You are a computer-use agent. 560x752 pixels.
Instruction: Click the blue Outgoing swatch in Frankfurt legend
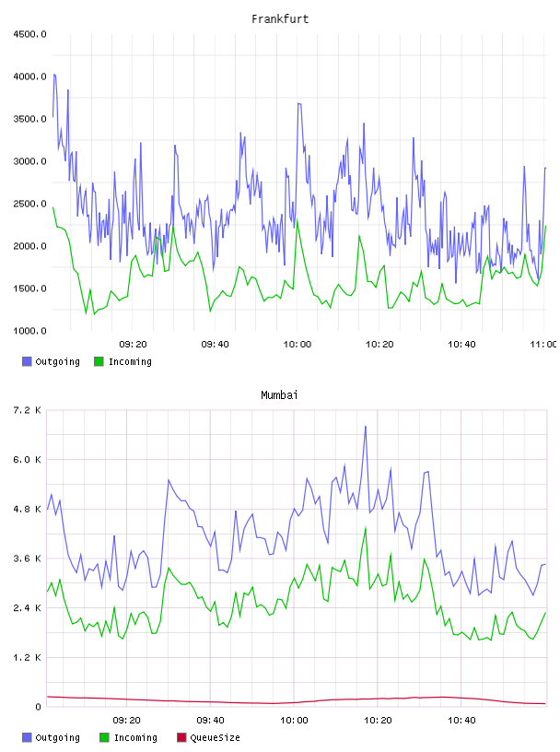pyautogui.click(x=27, y=361)
